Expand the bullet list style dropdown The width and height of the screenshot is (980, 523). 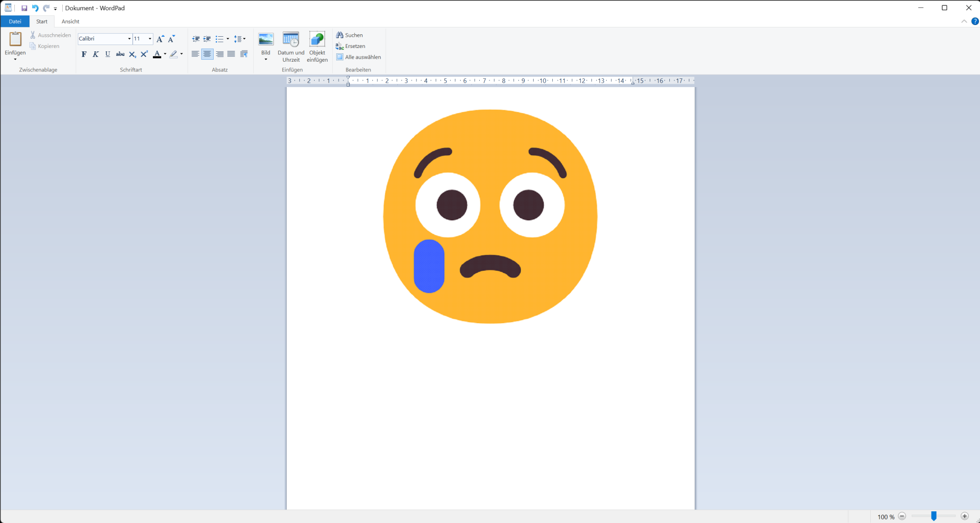click(x=228, y=39)
